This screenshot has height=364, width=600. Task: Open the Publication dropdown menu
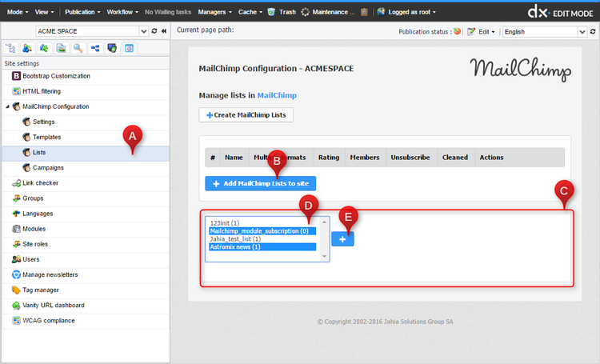click(82, 12)
